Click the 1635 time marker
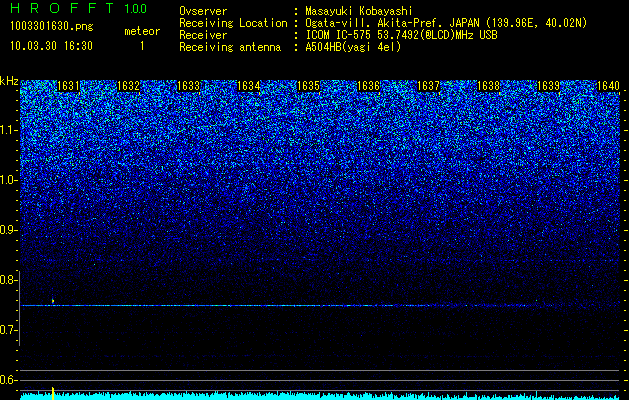Viewport: 629px width, 400px height. 308,86
